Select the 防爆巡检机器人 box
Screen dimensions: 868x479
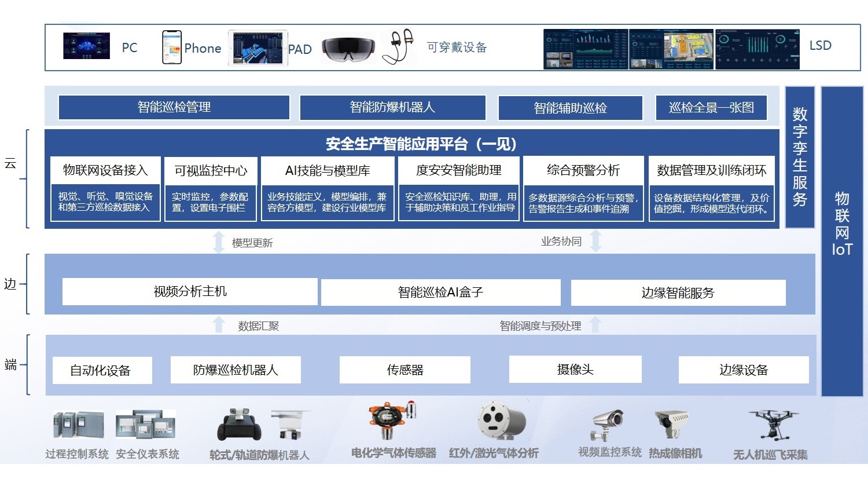coord(236,370)
